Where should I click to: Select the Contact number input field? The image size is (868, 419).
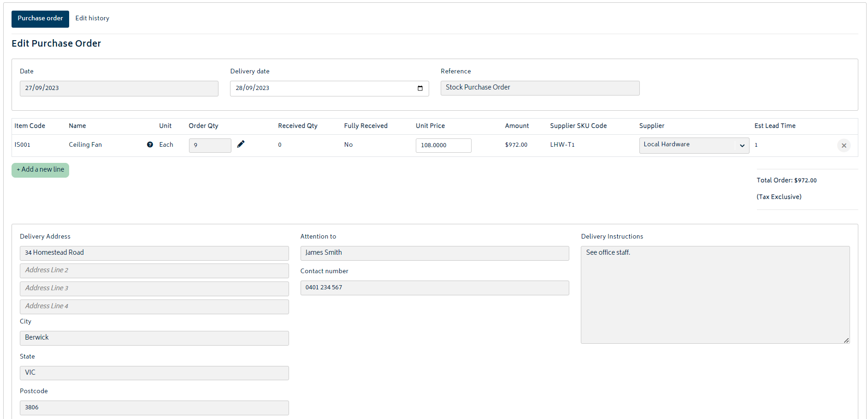[x=434, y=287]
